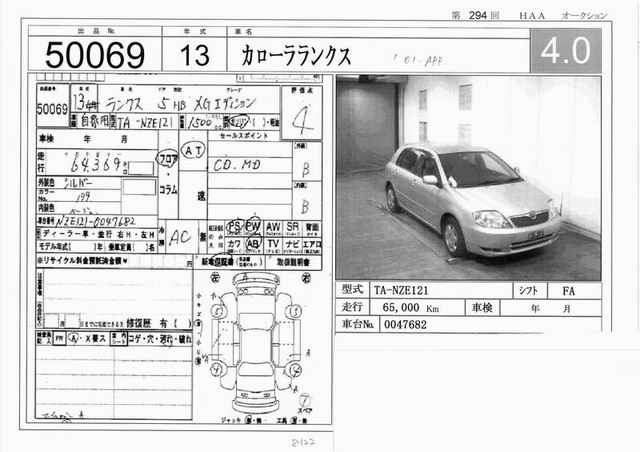640x452 pixels.
Task: Click the circled AT transmission mark
Action: pyautogui.click(x=193, y=151)
